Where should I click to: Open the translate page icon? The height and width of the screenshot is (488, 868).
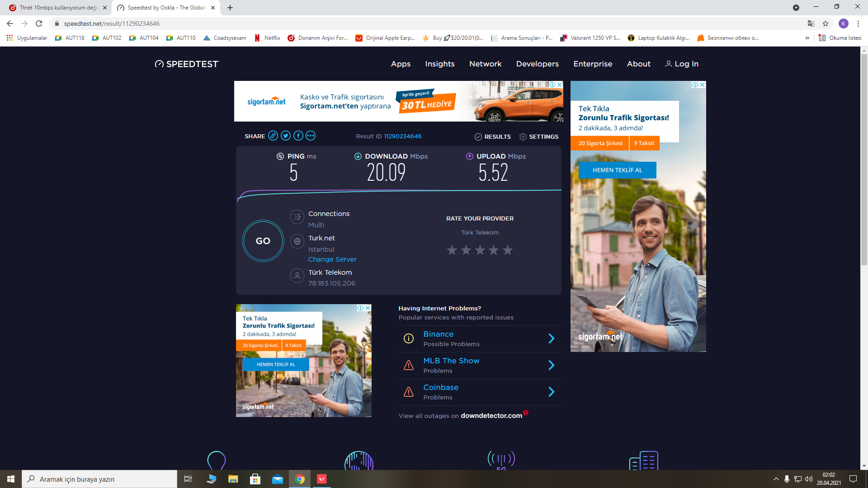point(811,23)
